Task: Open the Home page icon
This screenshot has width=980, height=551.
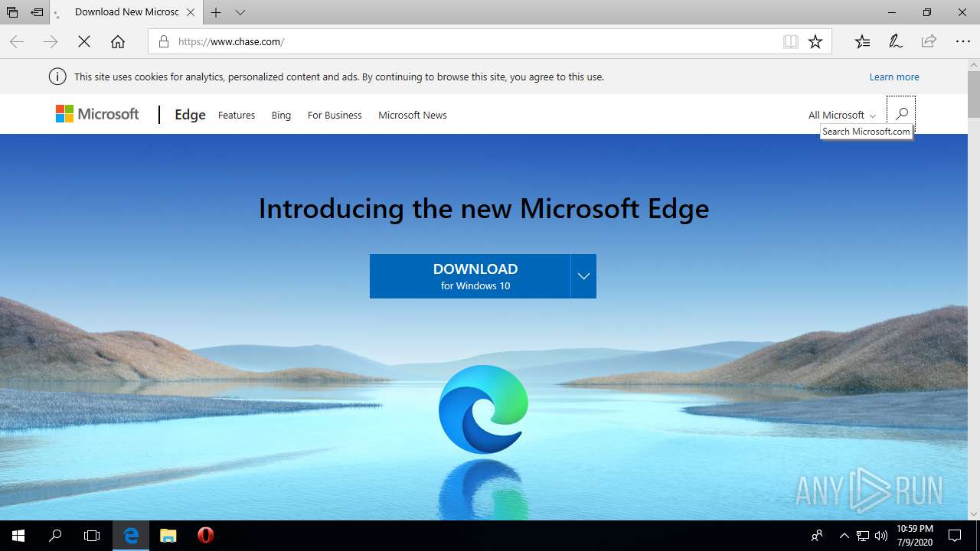Action: click(x=118, y=41)
